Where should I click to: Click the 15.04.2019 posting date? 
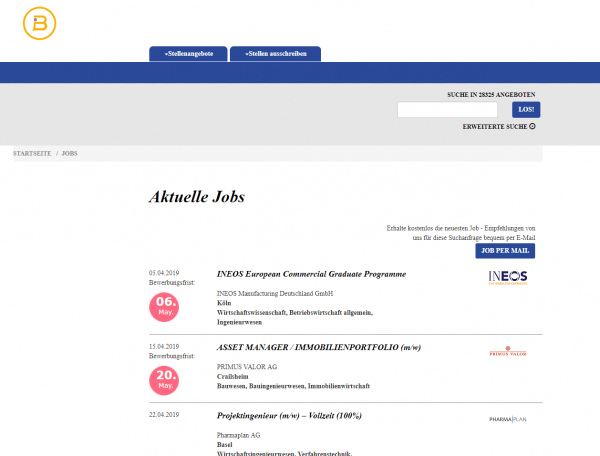tap(164, 347)
